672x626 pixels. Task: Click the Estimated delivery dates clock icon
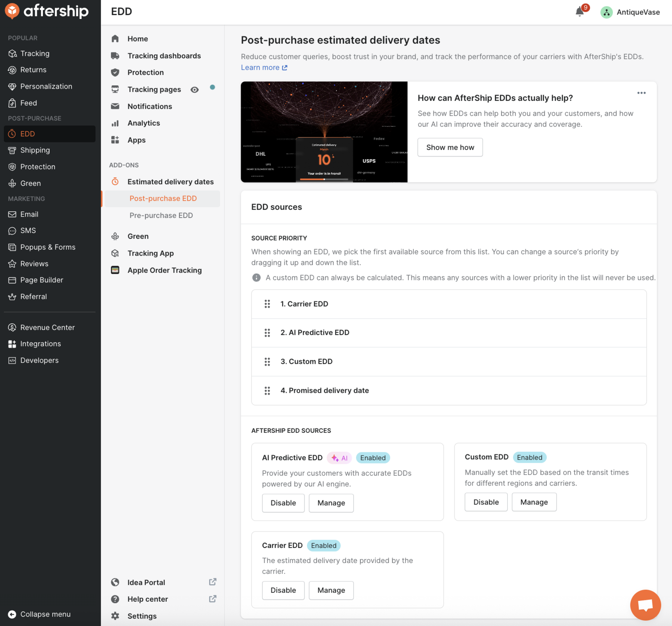(115, 181)
